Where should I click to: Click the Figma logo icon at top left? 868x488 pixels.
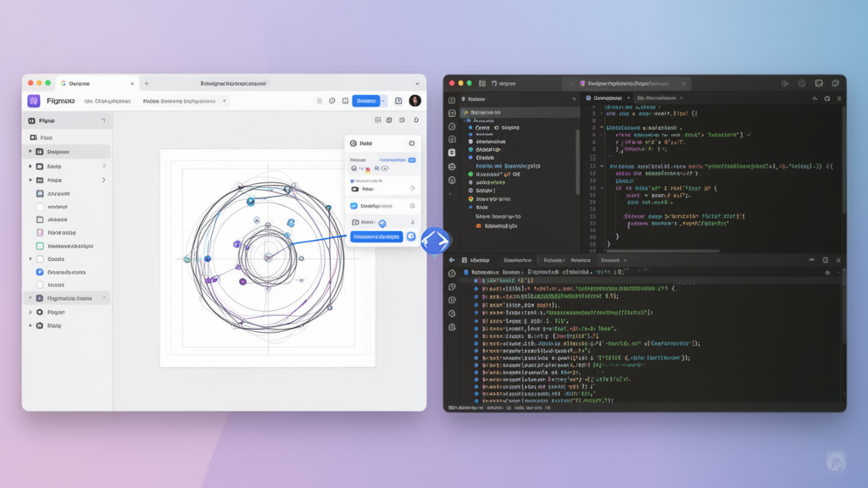coord(33,100)
